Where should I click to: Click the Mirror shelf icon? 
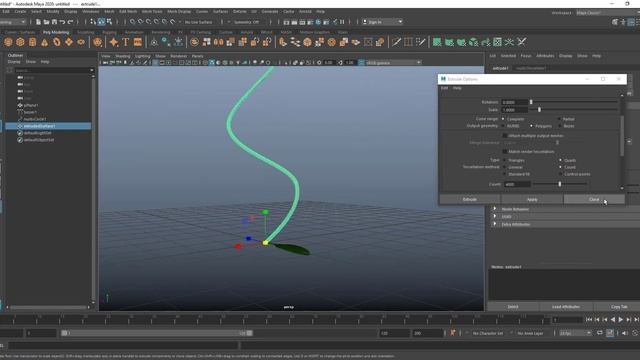(x=218, y=42)
